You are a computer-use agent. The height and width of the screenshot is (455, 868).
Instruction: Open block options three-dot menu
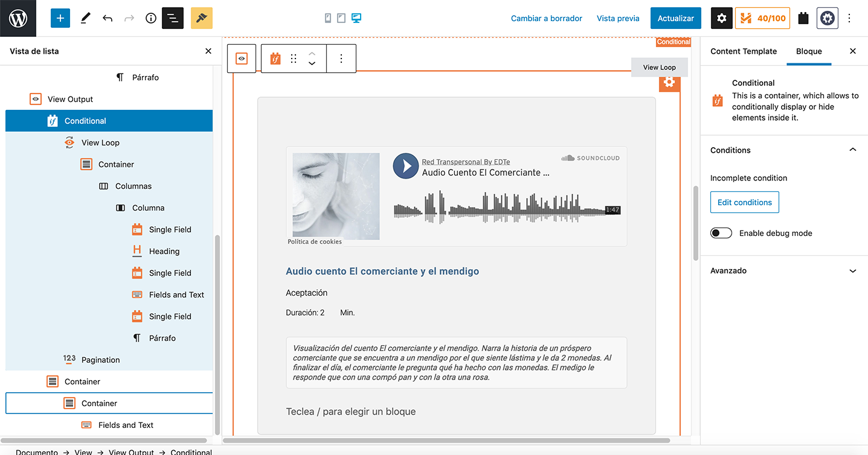click(x=341, y=59)
